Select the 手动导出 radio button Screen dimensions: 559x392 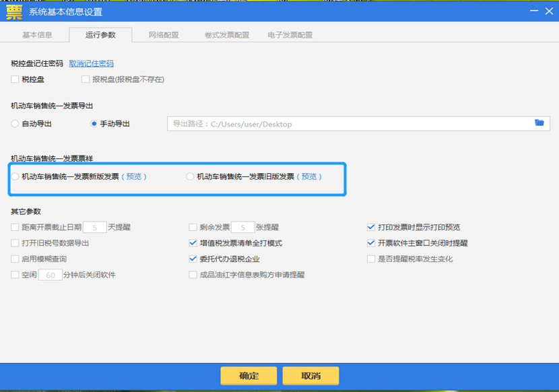[94, 124]
